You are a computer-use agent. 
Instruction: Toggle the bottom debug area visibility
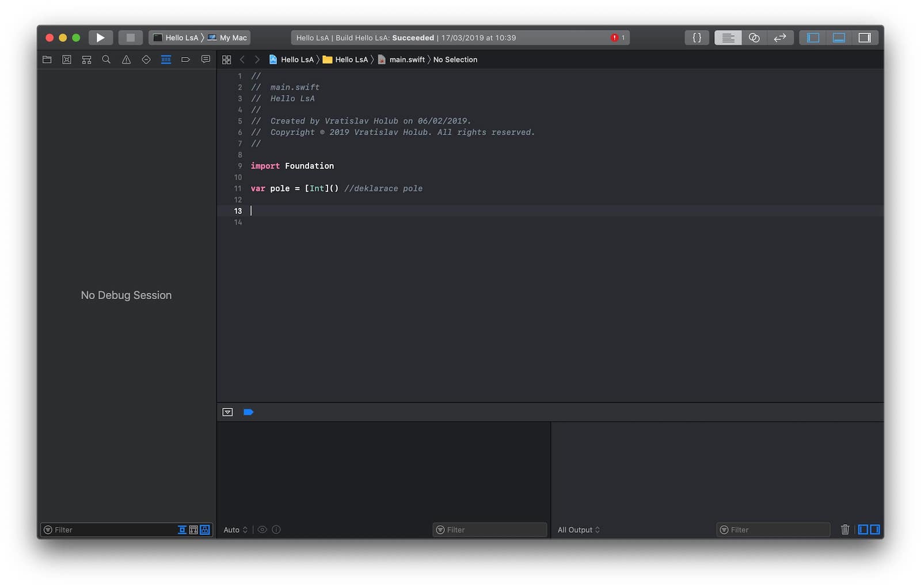839,37
